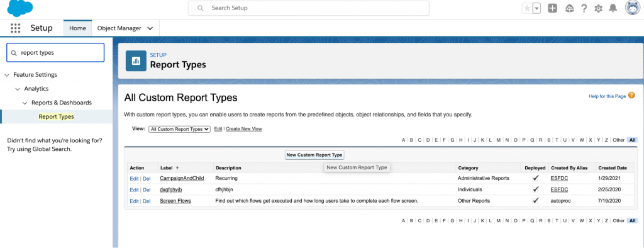This screenshot has height=248, width=644.
Task: Select Report Types in the setup tree
Action: pos(56,117)
